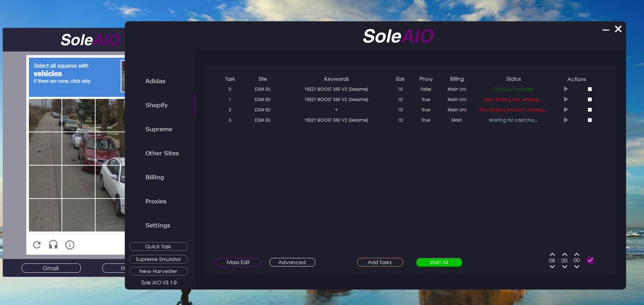
Task: Click the Proxy column header
Action: (426, 79)
